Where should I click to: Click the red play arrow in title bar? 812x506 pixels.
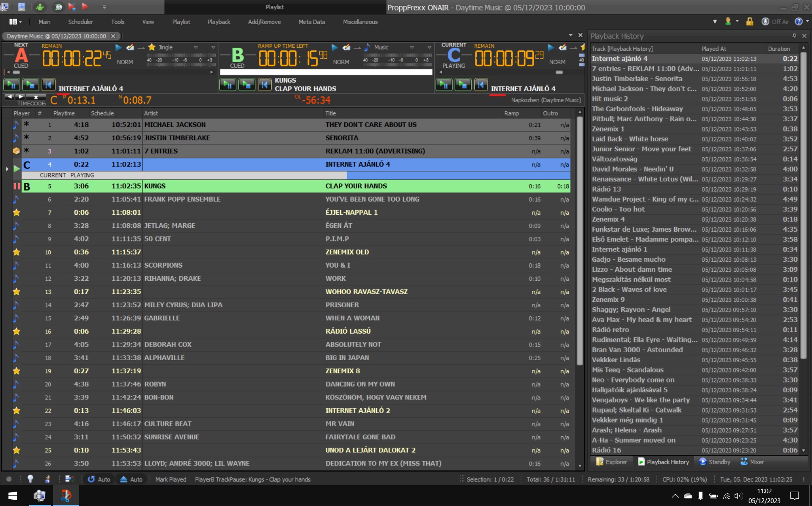tap(85, 7)
